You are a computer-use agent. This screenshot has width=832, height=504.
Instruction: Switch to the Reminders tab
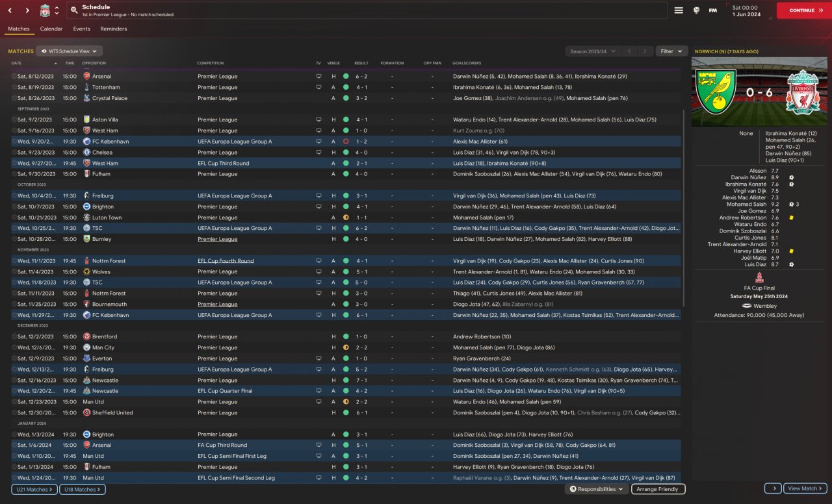point(114,29)
